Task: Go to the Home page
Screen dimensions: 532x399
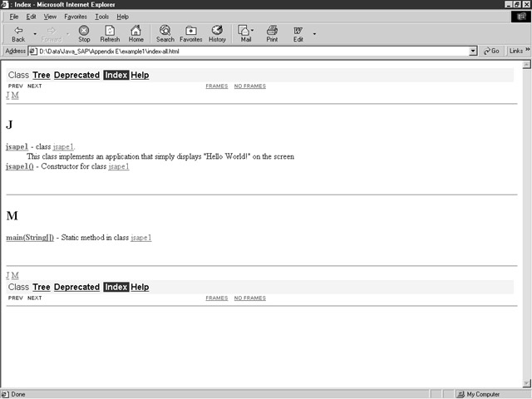Action: coord(136,34)
